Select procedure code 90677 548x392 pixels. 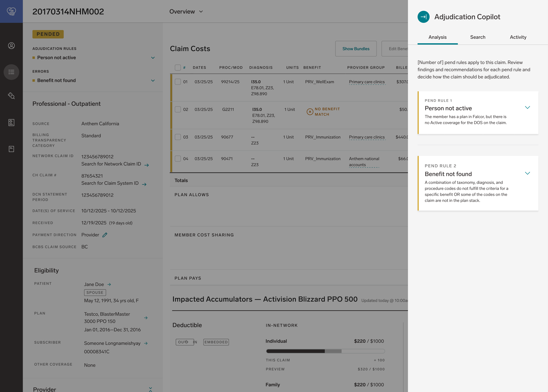pyautogui.click(x=227, y=137)
